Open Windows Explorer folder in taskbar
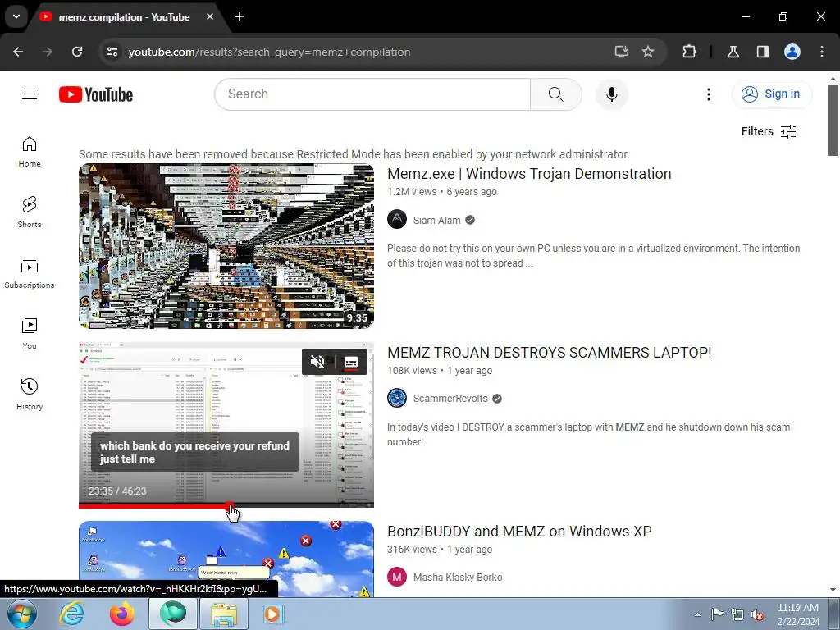Viewport: 840px width, 630px height. tap(223, 614)
